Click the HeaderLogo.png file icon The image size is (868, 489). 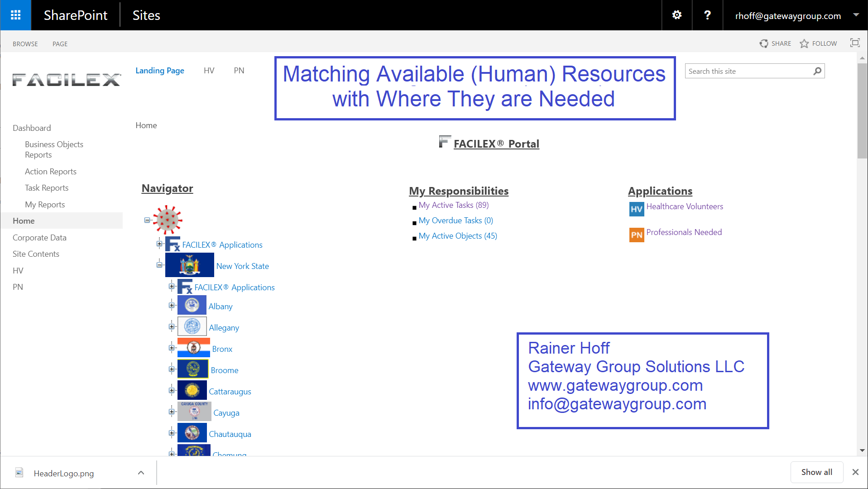(19, 473)
